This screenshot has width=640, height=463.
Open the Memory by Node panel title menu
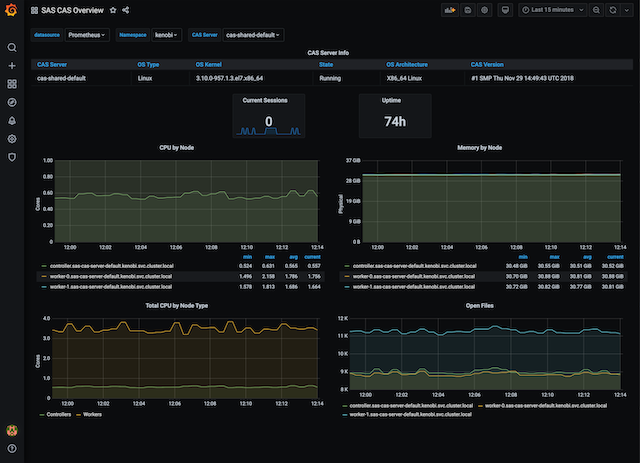coord(479,148)
